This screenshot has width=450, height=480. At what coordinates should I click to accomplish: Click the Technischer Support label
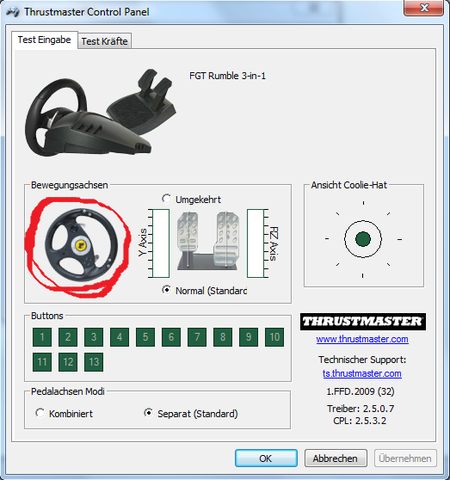click(362, 360)
